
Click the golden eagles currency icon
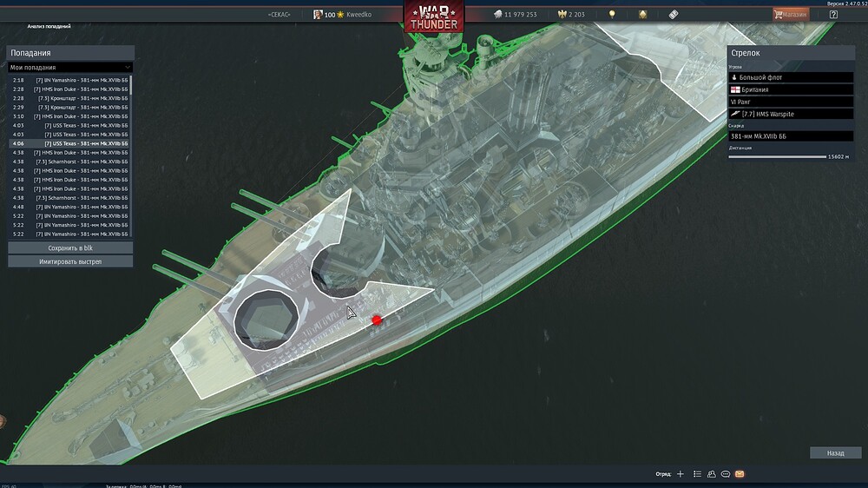(562, 15)
